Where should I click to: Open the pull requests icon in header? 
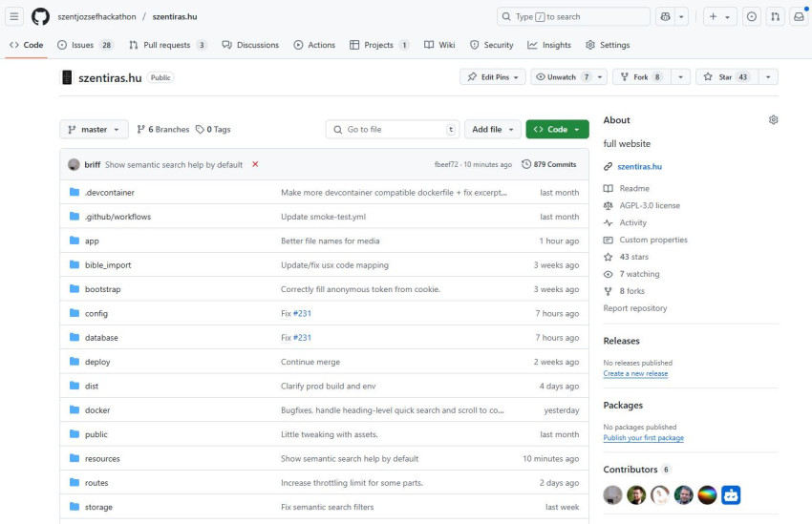(775, 16)
